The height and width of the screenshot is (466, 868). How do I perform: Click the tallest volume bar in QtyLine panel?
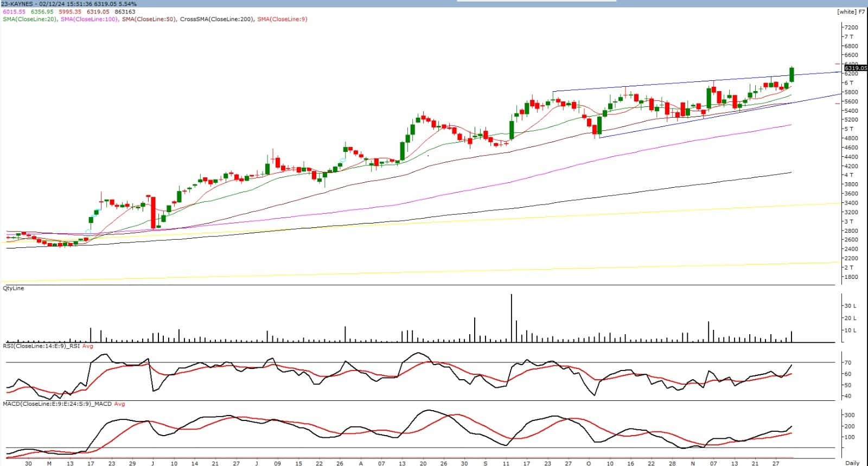point(511,318)
